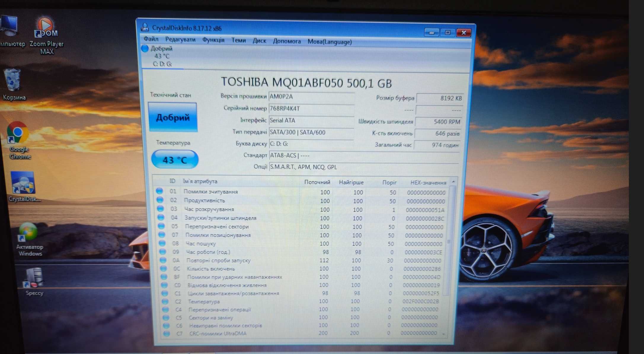Click the Розмір буфера value 8192 KB
Screen dimensions: 644x354
pyautogui.click(x=440, y=98)
